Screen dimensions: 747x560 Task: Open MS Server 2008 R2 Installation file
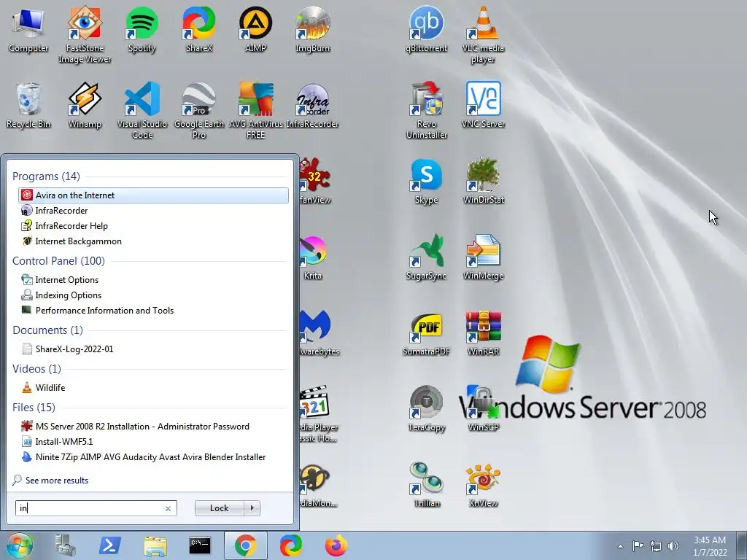coord(153,426)
